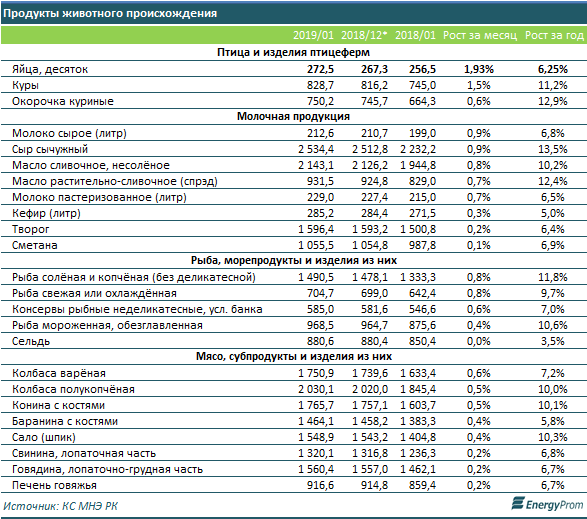The height and width of the screenshot is (519, 587).
Task: Select the 'Рост за месяц' column header
Action: (x=480, y=35)
